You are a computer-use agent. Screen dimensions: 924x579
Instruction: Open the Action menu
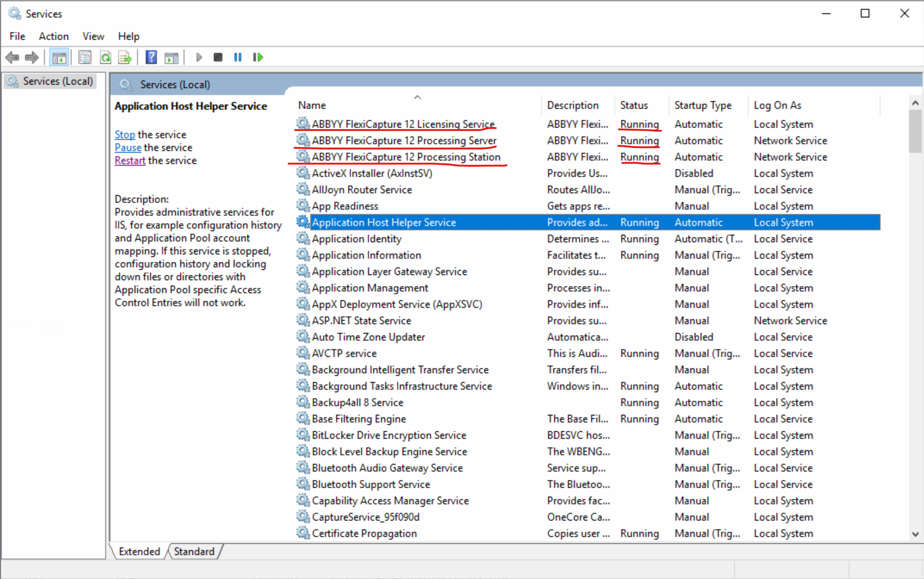pos(54,36)
